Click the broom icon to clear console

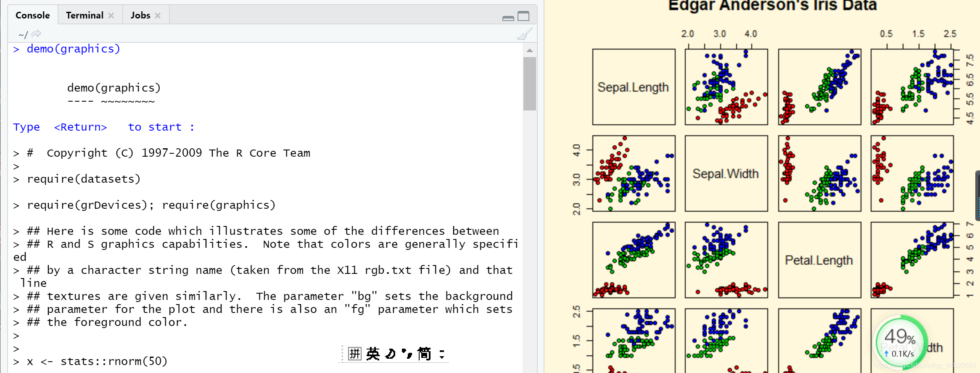(524, 34)
